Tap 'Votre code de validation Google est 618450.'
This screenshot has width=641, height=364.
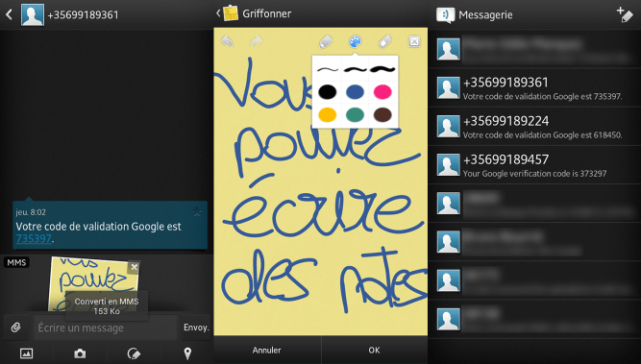542,134
